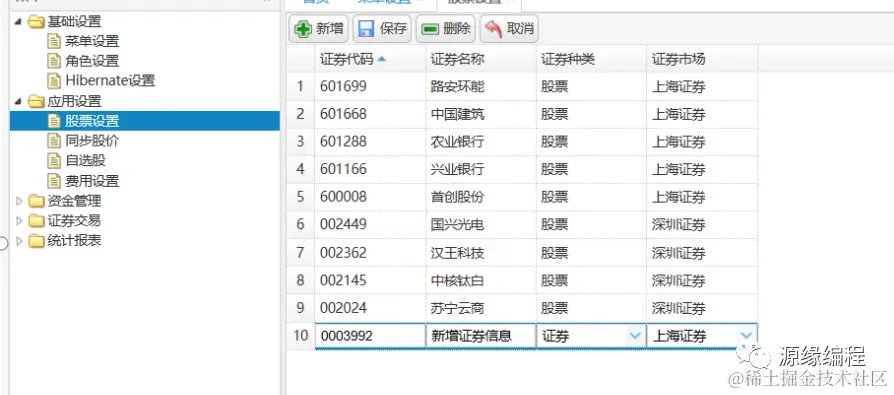The width and height of the screenshot is (894, 395).
Task: Select the 股票设置 tree item
Action: tap(144, 121)
